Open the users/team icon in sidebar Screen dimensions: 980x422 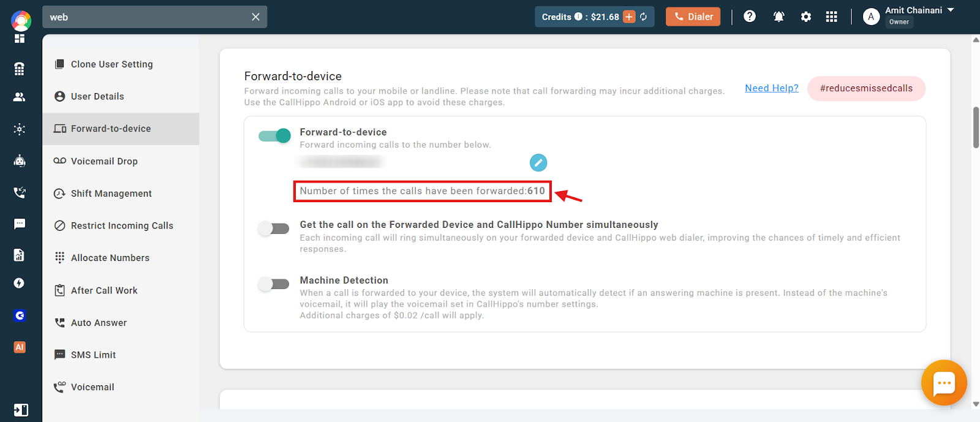pos(20,97)
